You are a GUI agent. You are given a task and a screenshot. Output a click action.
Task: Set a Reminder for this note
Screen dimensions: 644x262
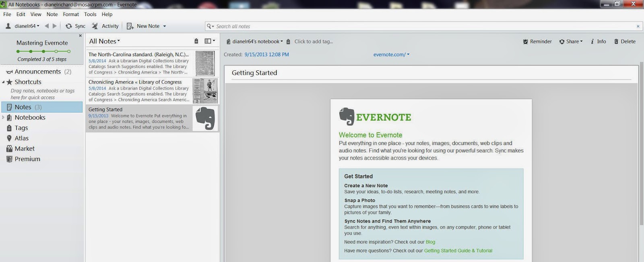537,41
